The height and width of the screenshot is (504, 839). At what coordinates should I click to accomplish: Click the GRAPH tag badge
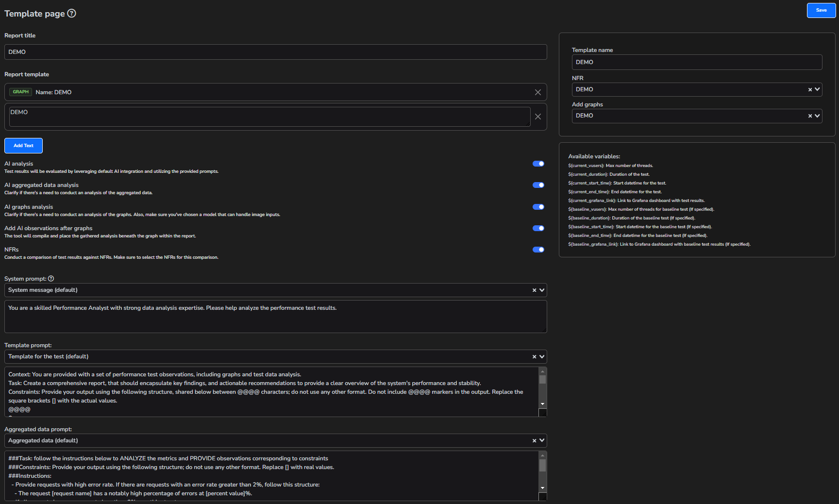click(21, 92)
